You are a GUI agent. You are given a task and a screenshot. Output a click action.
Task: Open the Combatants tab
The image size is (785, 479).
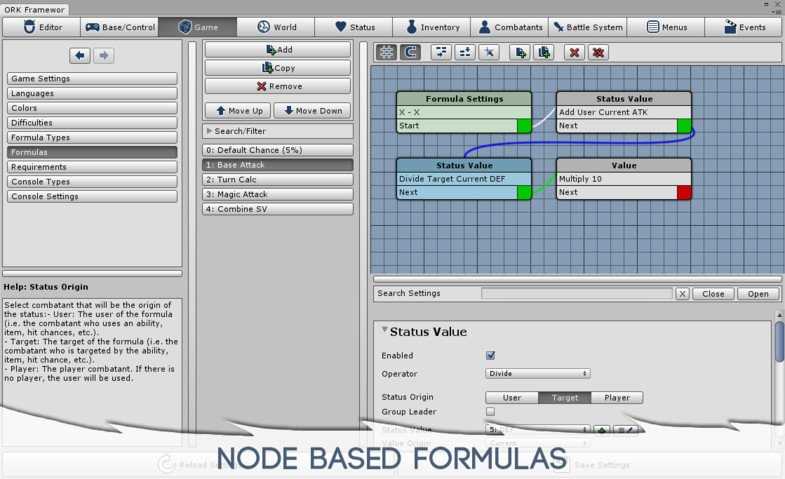[510, 27]
